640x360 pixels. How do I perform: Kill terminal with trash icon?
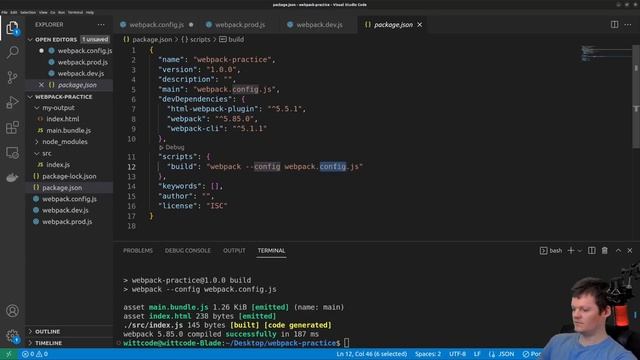point(604,250)
